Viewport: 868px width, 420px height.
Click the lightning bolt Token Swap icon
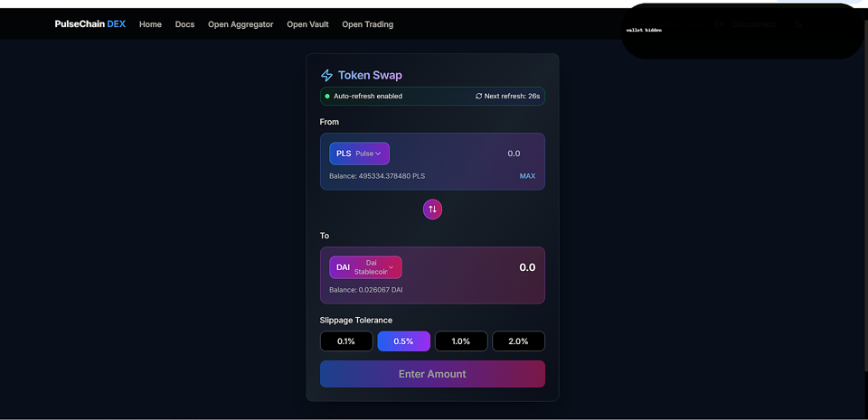[x=326, y=75]
